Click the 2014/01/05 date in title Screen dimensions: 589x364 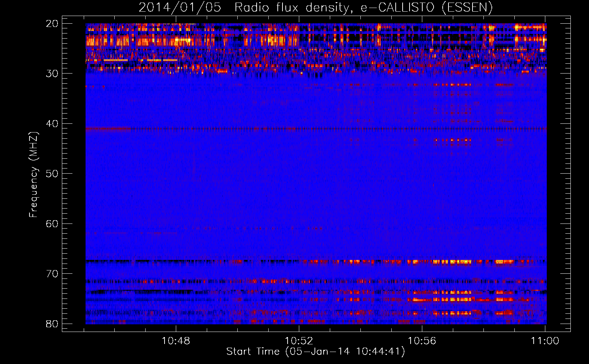[180, 8]
